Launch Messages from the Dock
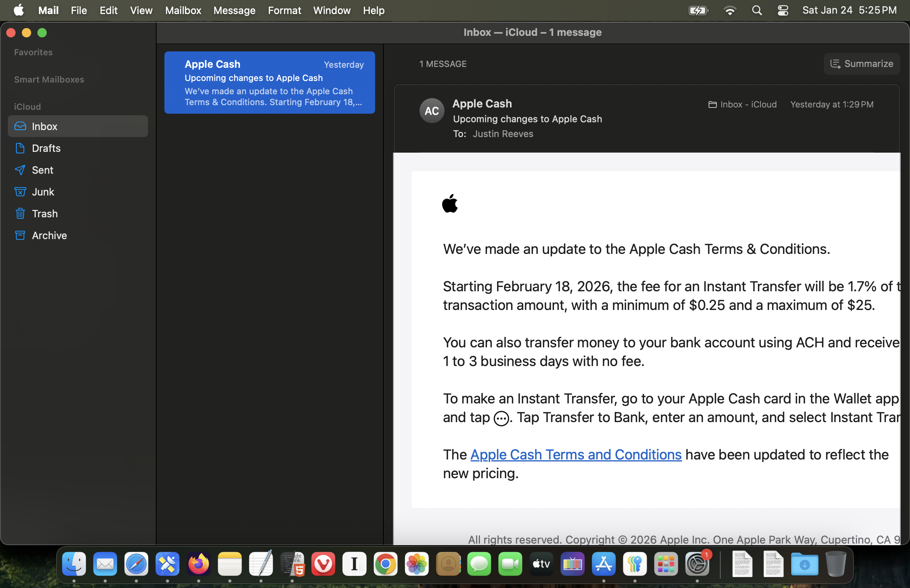 [479, 564]
